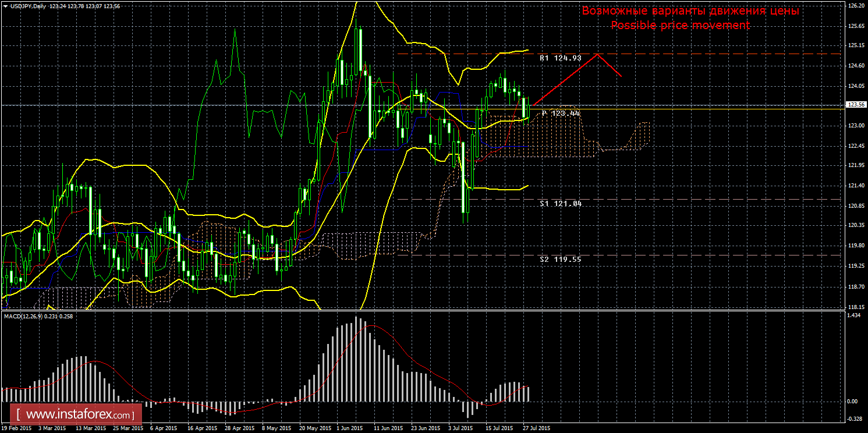Click the 27 Jul 2015 date label

[x=537, y=428]
